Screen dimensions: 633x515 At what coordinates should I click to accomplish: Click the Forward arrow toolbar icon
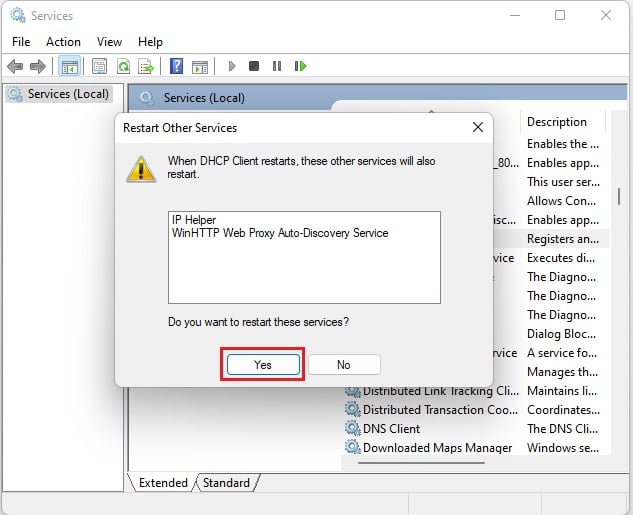pos(38,66)
